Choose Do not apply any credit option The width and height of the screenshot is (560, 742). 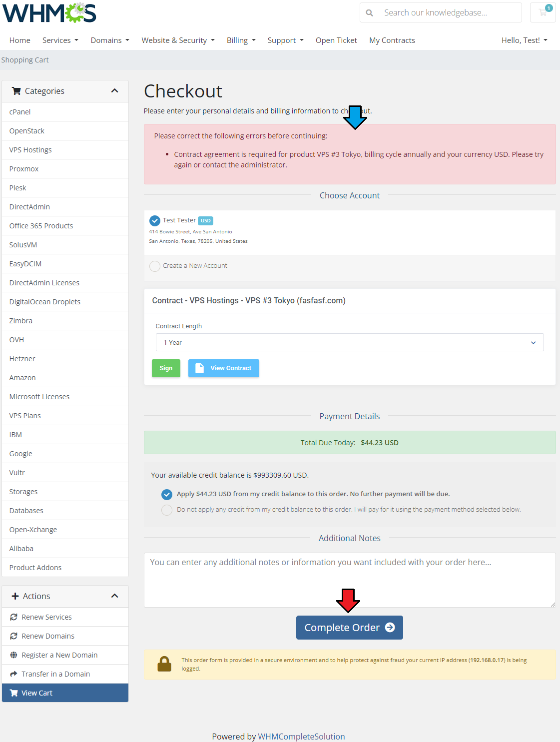point(167,510)
